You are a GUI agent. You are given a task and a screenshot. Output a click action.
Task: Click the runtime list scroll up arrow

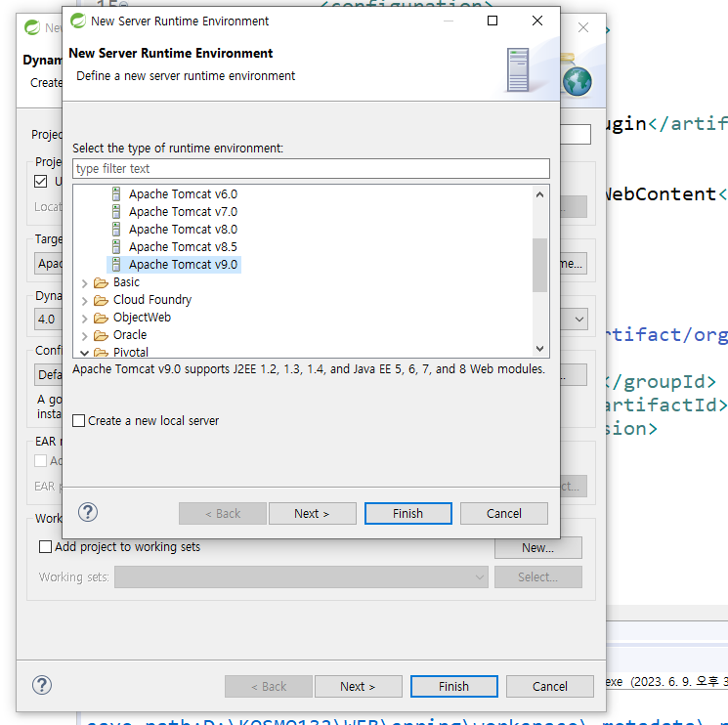click(539, 194)
